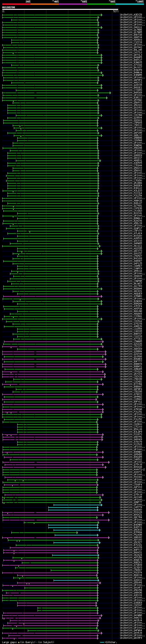
Task: Select the UniRef100_Q1EAX1 label
Action: coord(131,120)
